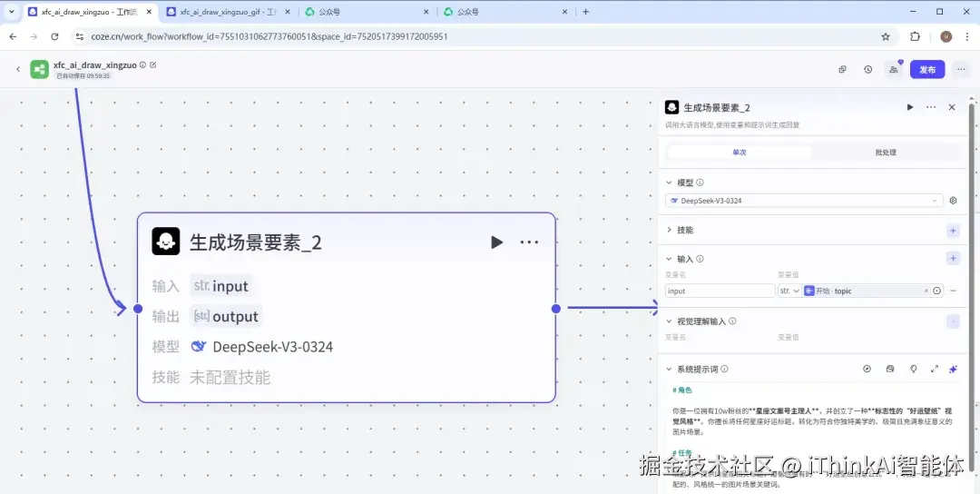Click the green workflow icon
The height and width of the screenshot is (494, 980).
(x=39, y=69)
